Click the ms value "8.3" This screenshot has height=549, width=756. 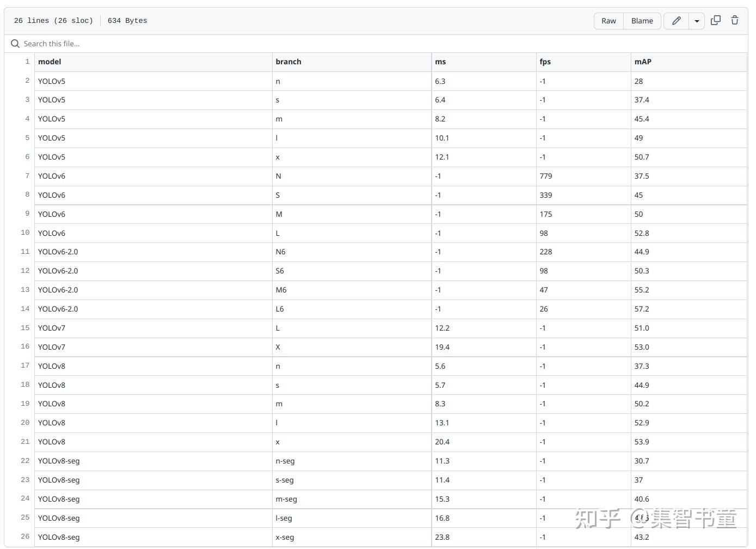coord(440,404)
